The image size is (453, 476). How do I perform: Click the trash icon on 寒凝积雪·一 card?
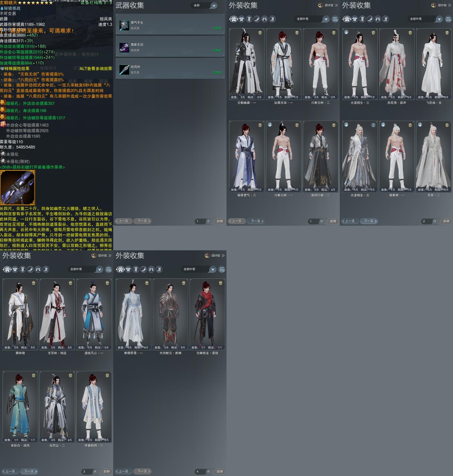coord(147,283)
